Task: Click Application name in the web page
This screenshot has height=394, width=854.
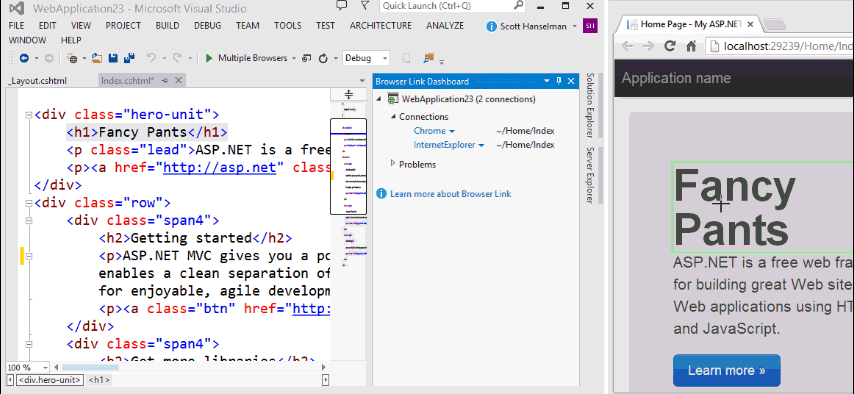Action: pyautogui.click(x=676, y=78)
